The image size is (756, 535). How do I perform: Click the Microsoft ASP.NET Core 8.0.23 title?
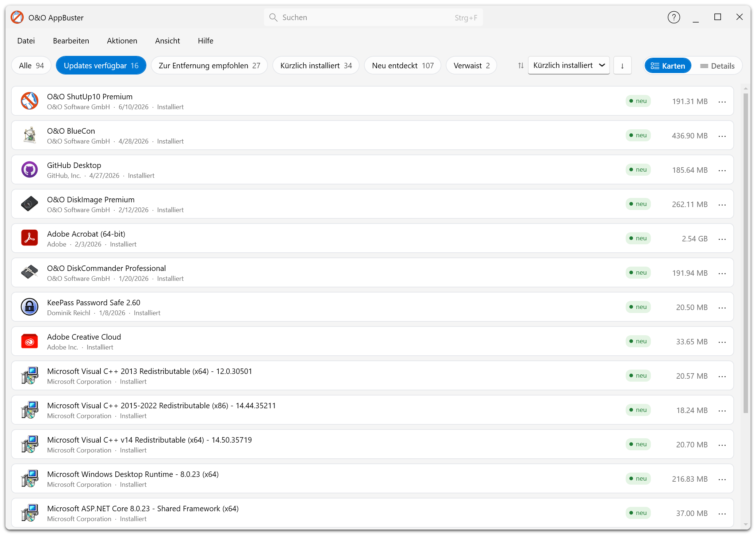click(143, 509)
